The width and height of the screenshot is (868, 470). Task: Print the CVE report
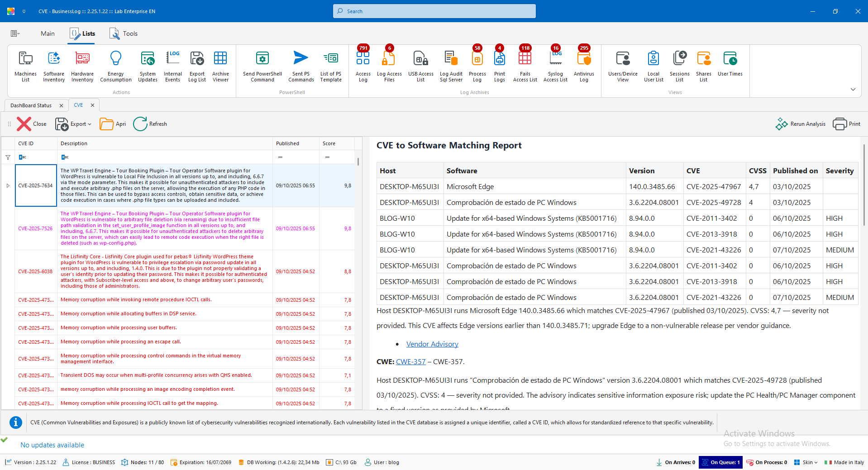coord(847,124)
